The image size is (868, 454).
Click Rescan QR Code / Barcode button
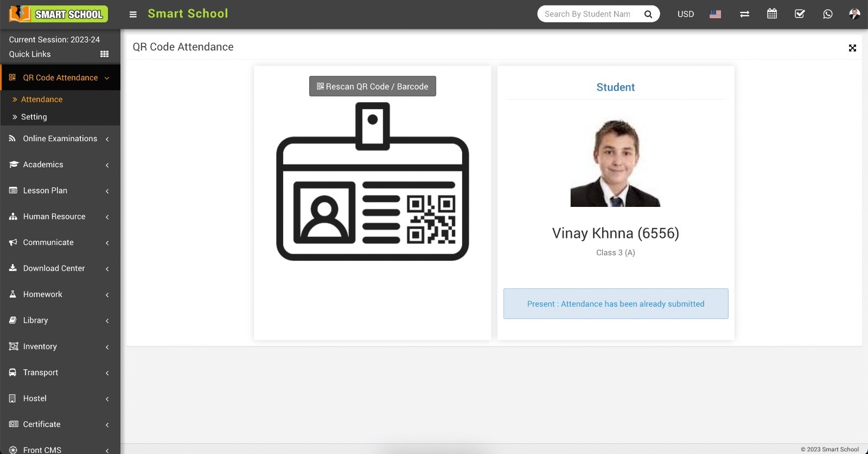tap(373, 86)
